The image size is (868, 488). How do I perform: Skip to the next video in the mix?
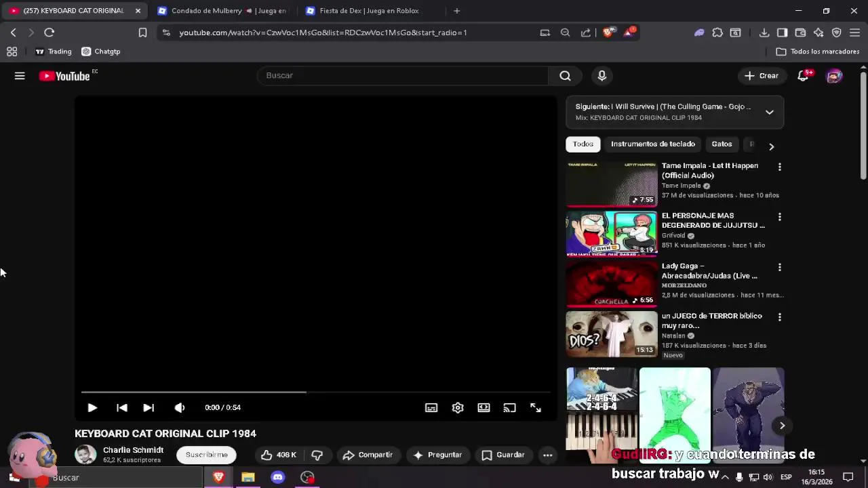pos(149,407)
